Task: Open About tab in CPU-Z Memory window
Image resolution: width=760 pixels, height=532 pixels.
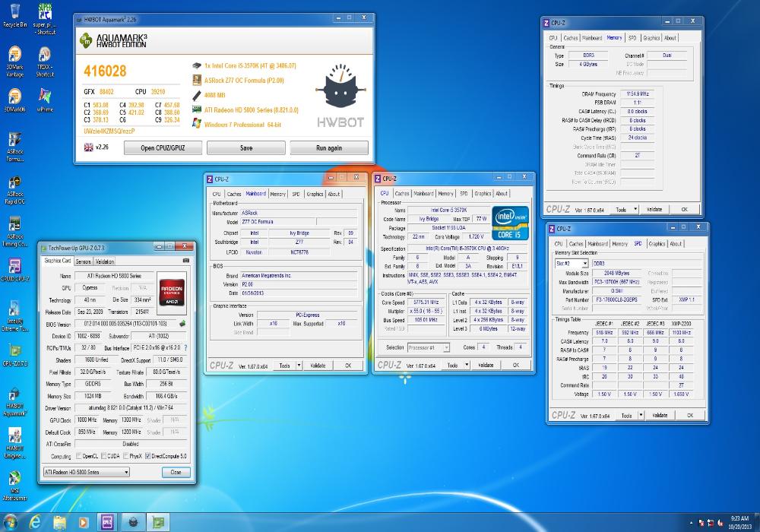Action: [670, 38]
